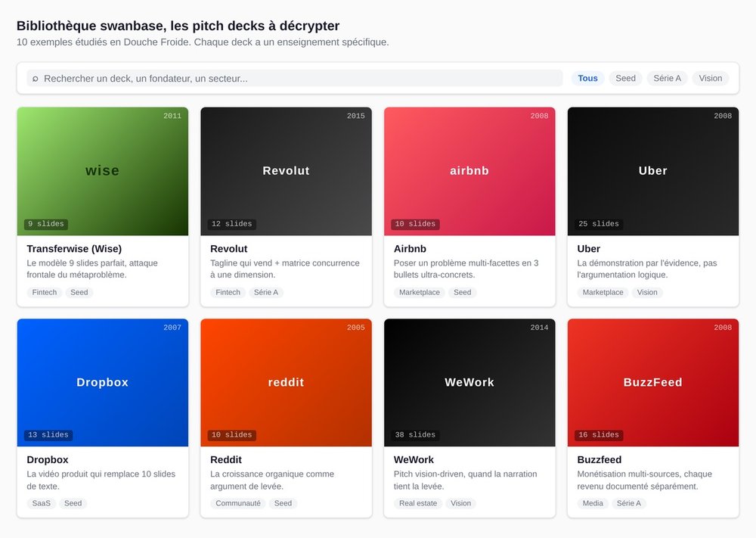Click the Revolut card title below cover
756x538 pixels.
(x=228, y=248)
